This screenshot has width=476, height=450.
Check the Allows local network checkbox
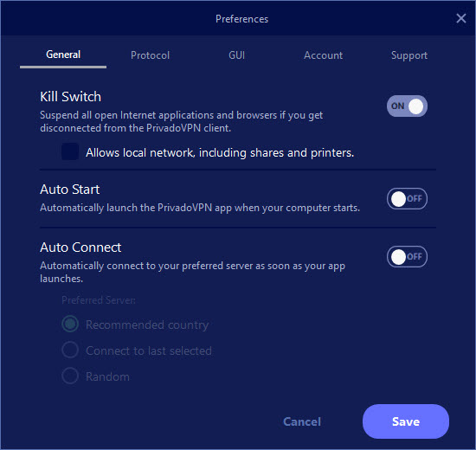(x=70, y=151)
